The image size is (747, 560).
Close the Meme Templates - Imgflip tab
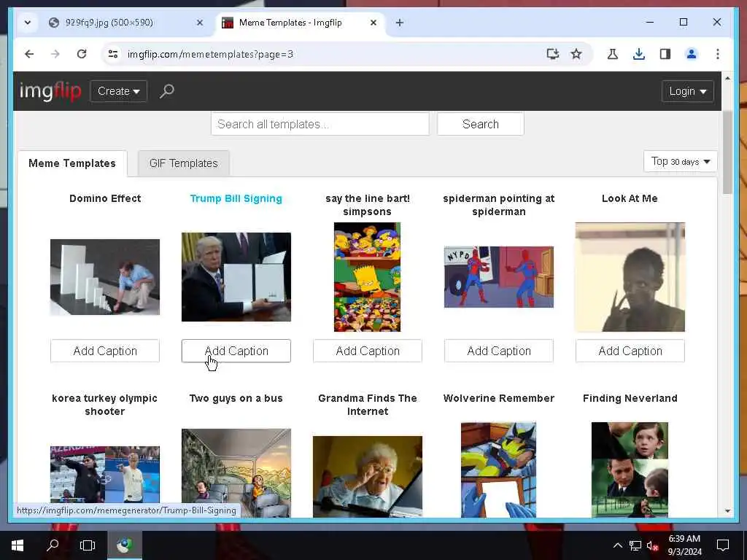pos(373,23)
